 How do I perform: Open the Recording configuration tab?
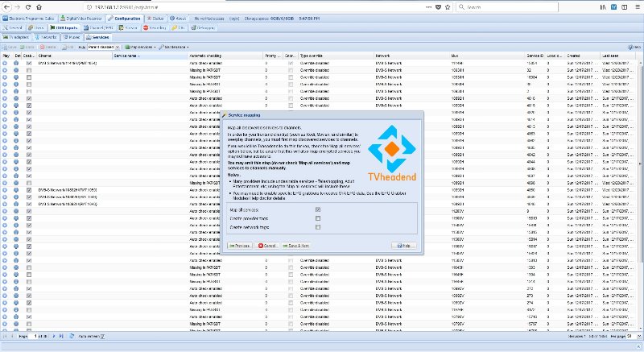point(155,28)
